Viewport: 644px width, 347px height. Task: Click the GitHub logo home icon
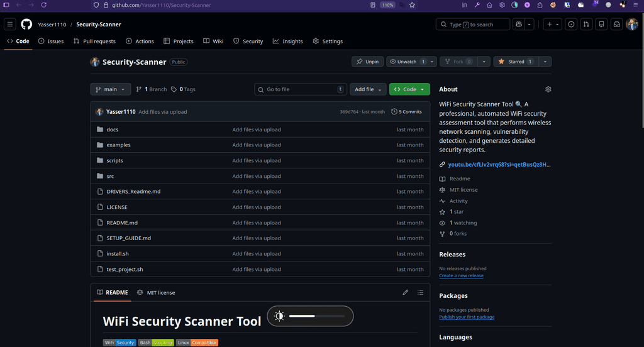26,25
